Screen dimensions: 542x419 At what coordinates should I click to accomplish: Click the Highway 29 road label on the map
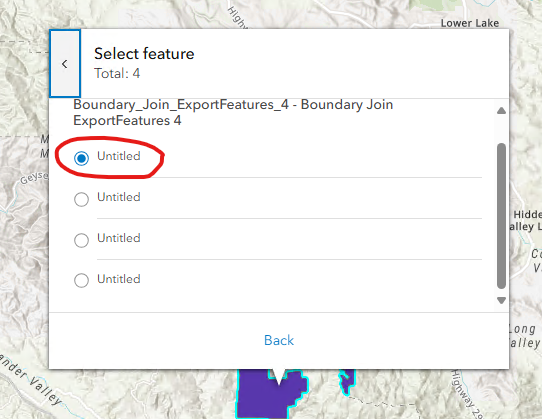click(467, 394)
